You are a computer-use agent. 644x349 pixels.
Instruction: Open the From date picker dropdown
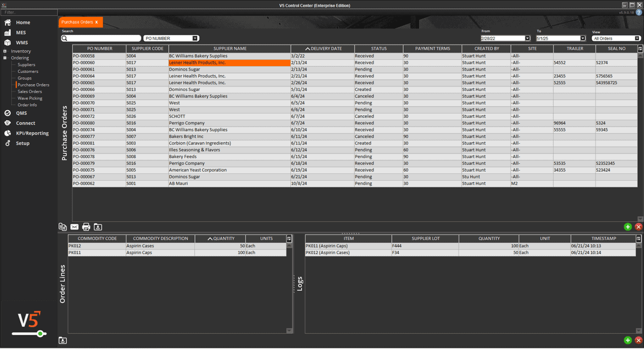coord(528,38)
